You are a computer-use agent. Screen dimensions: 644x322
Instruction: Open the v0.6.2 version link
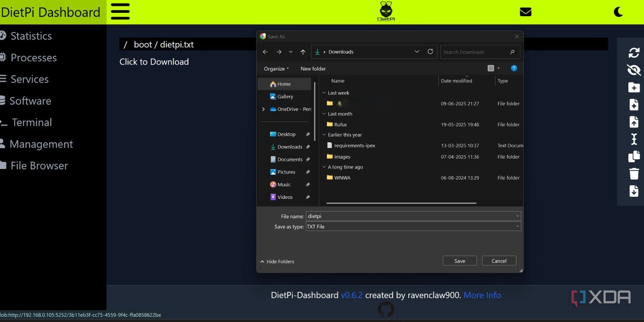351,295
